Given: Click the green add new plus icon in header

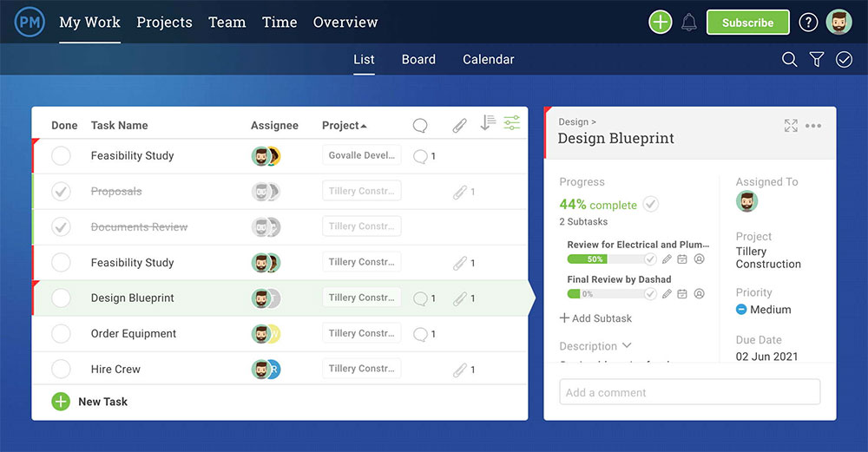Looking at the screenshot, I should click(x=661, y=23).
